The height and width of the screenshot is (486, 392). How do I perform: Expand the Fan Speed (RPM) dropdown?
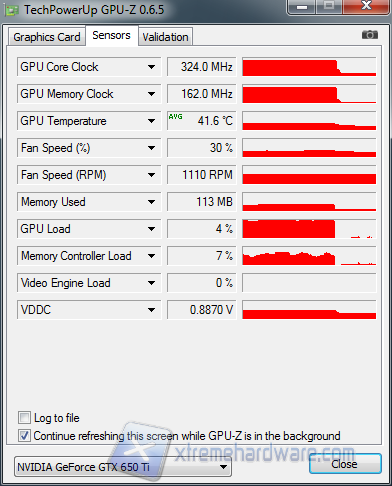coord(151,175)
